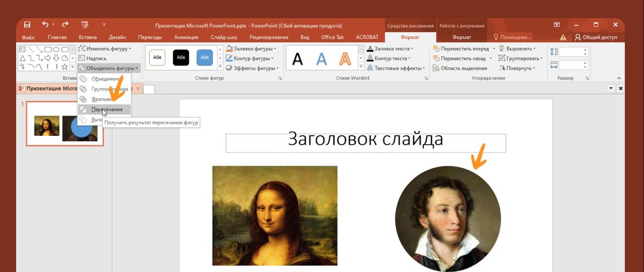
Task: Open Текстовые эффекты dropdown
Action: (397, 68)
